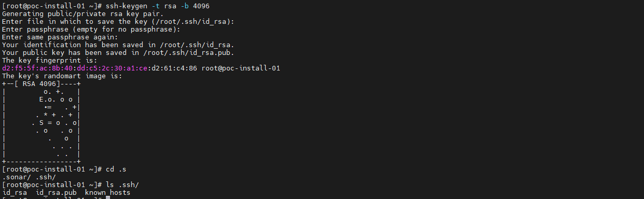This screenshot has height=199, width=644.
Task: Click the id_rsa.pub file name in listing
Action: (x=56, y=192)
